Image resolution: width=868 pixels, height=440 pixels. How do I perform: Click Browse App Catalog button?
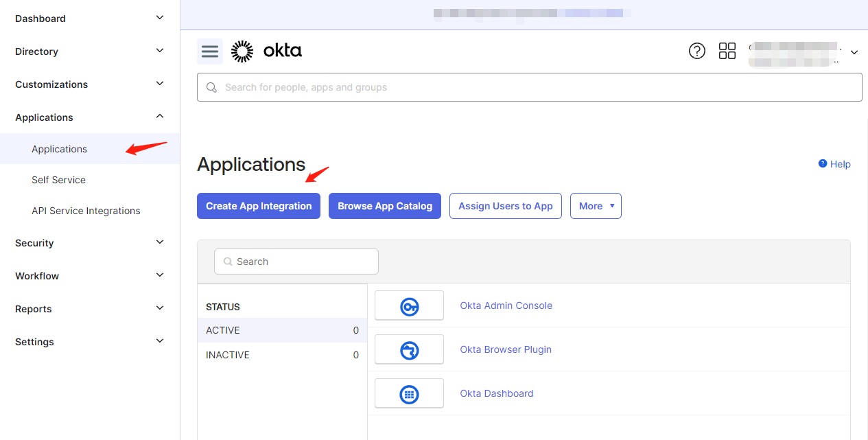pyautogui.click(x=385, y=206)
